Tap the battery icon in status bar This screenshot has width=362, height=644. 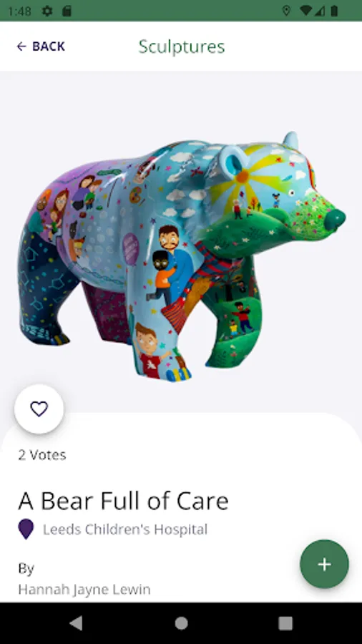click(334, 11)
